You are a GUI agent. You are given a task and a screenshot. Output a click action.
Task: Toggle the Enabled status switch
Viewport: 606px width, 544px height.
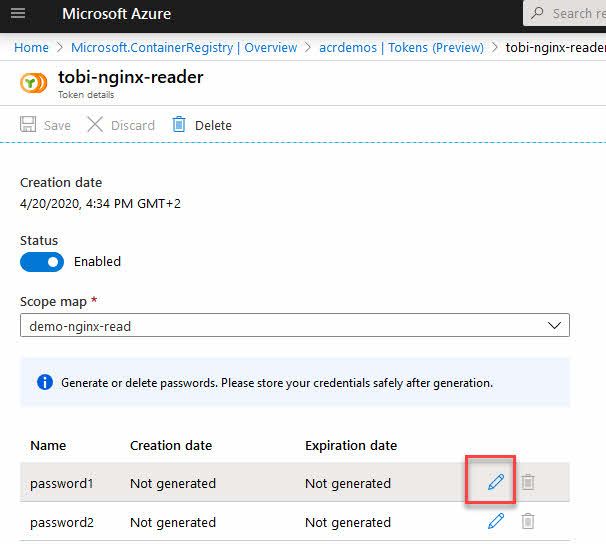pyautogui.click(x=42, y=262)
